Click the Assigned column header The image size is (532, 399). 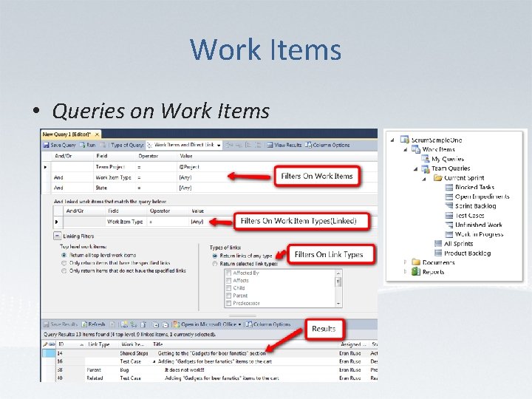353,344
